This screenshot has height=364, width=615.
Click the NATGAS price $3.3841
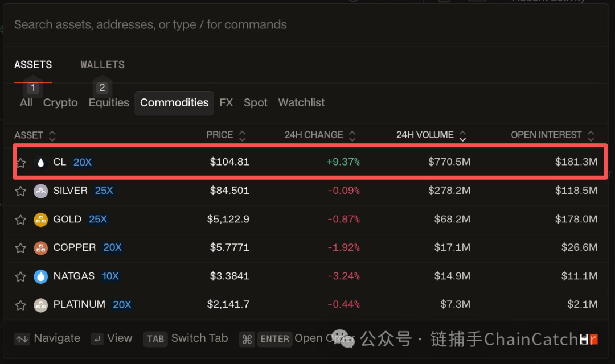click(229, 276)
